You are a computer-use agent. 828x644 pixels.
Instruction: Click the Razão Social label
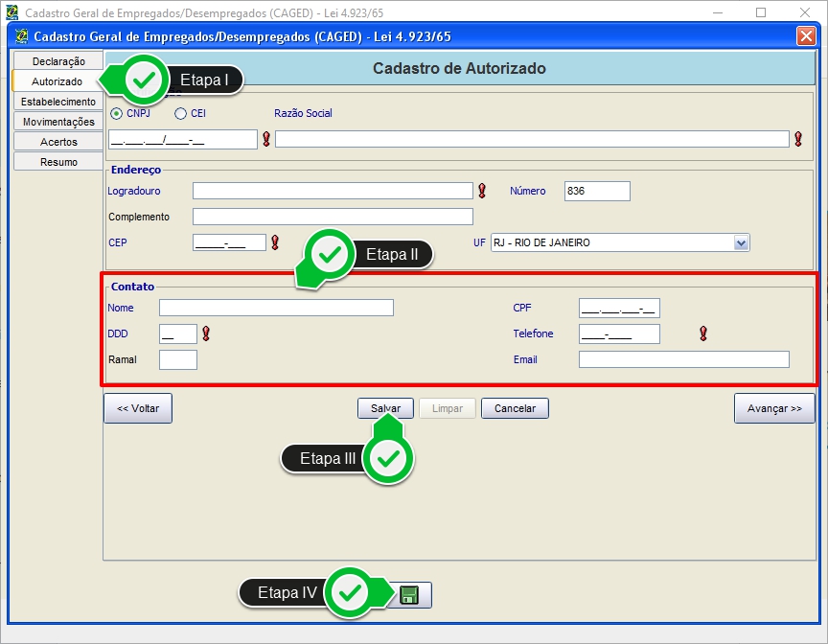[x=303, y=113]
